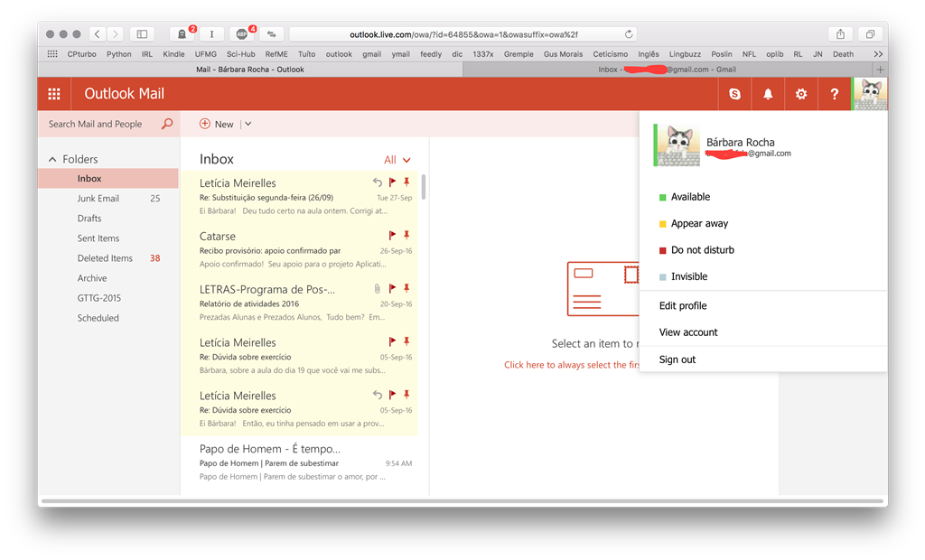This screenshot has height=560, width=925.
Task: Click the New message plus icon
Action: [x=205, y=124]
